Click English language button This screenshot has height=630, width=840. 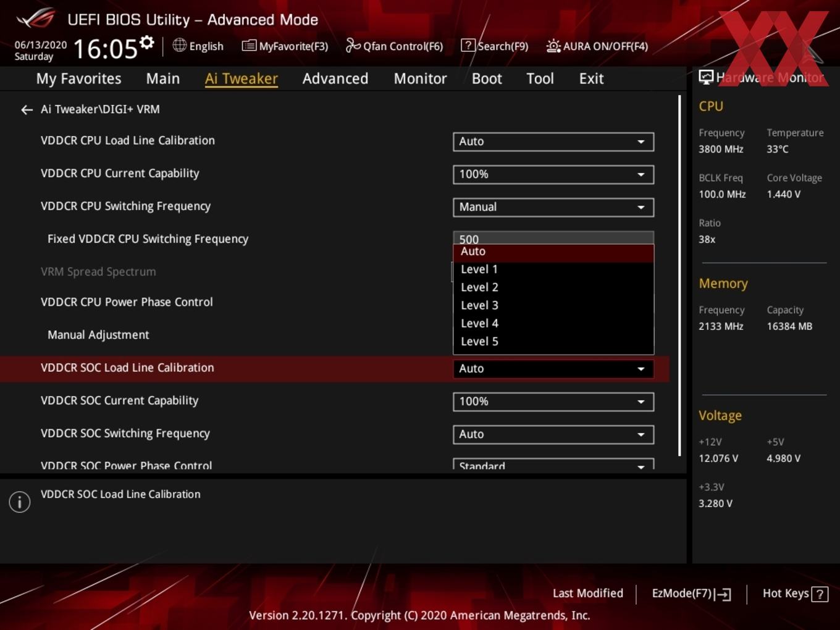(x=198, y=46)
